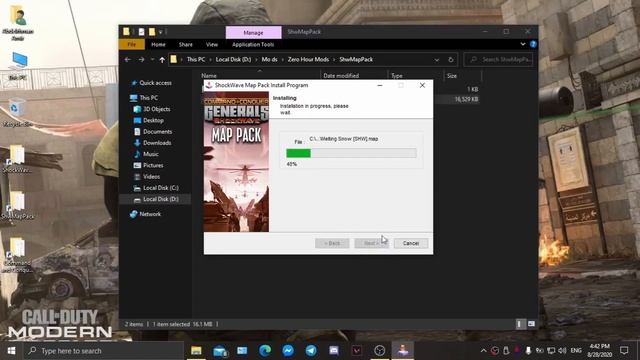Image resolution: width=640 pixels, height=360 pixels.
Task: Go up one folder level in Explorer
Action: tap(162, 60)
